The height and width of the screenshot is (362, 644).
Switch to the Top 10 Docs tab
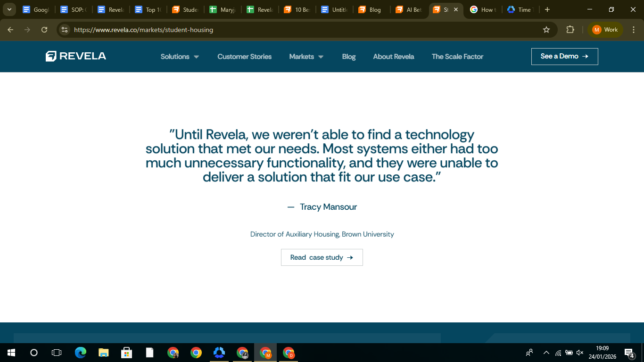[148, 9]
